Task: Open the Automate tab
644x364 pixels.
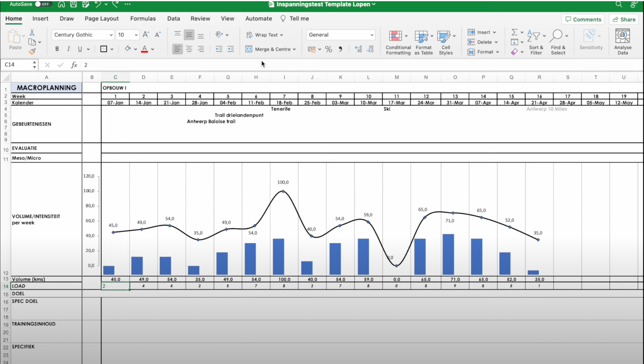Action: point(258,19)
